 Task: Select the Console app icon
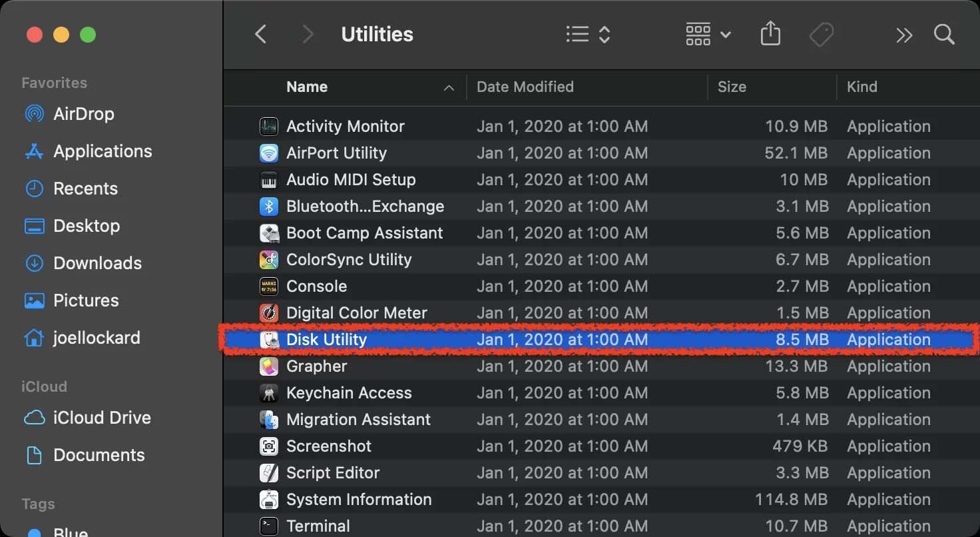pos(268,286)
